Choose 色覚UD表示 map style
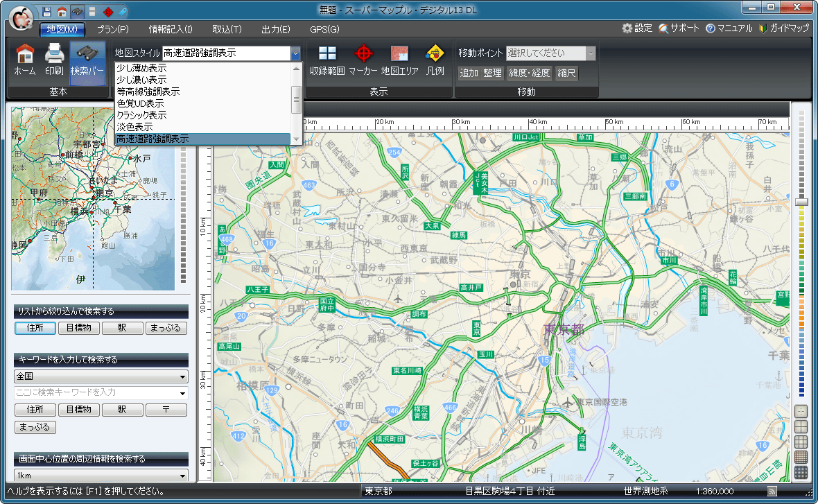This screenshot has width=818, height=504. (202, 103)
